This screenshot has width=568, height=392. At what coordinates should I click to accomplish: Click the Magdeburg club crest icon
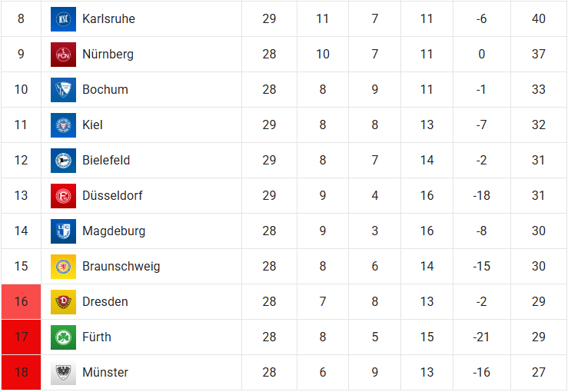pyautogui.click(x=63, y=231)
